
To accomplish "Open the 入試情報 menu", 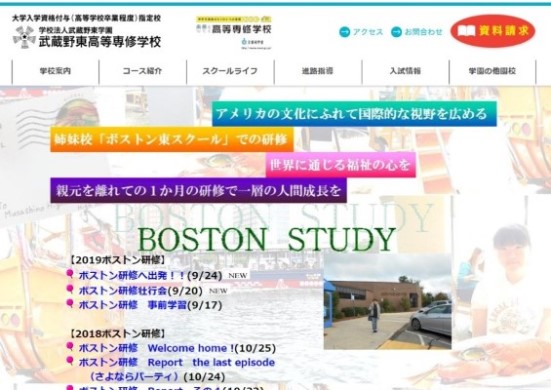I will (405, 71).
